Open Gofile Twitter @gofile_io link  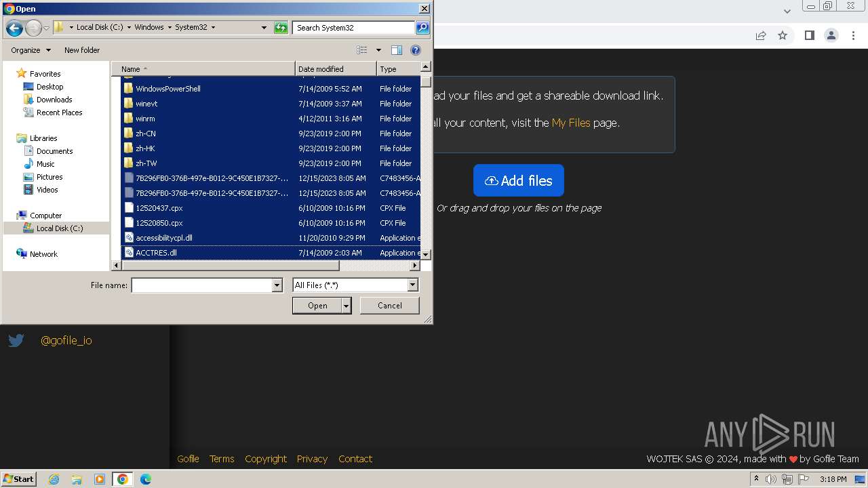click(66, 340)
